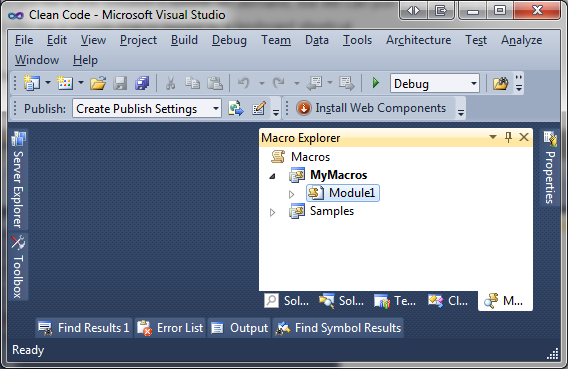
Task: Click the Paste clipboard icon
Action: pyautogui.click(x=215, y=83)
